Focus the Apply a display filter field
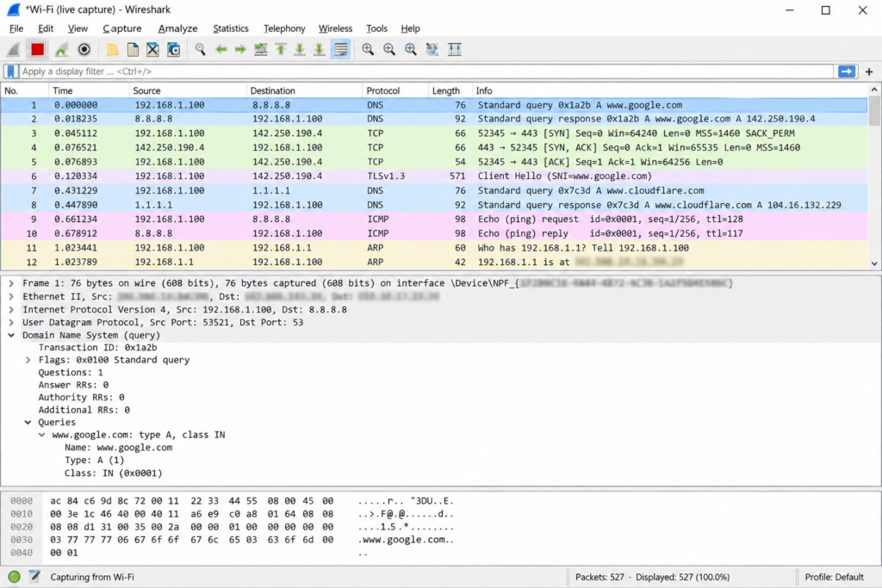Viewport: 882px width, 588px height. coord(426,71)
